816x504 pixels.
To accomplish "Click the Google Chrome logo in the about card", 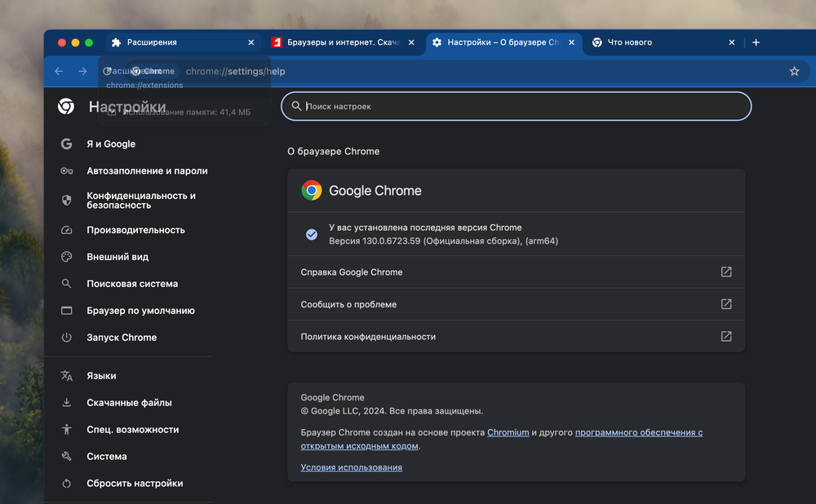I will click(312, 190).
